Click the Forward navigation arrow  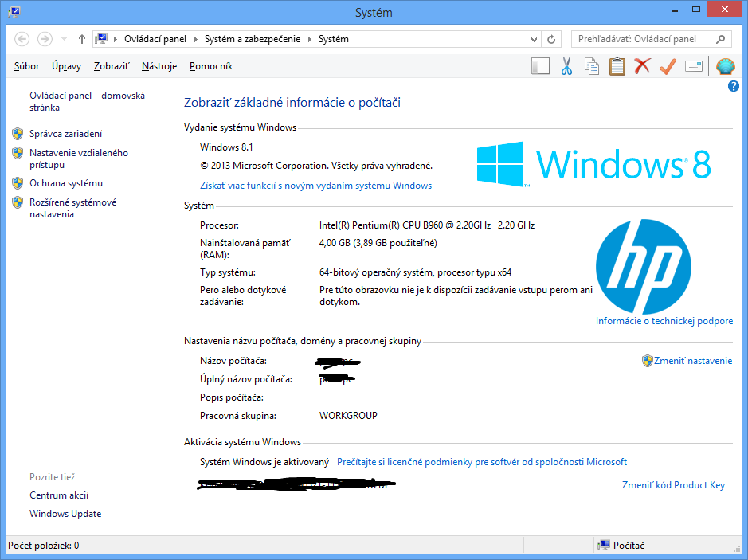pos(45,39)
